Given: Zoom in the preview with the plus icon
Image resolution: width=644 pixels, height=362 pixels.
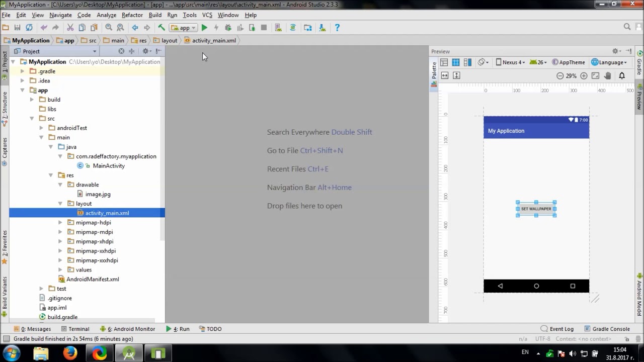Looking at the screenshot, I should [x=584, y=76].
